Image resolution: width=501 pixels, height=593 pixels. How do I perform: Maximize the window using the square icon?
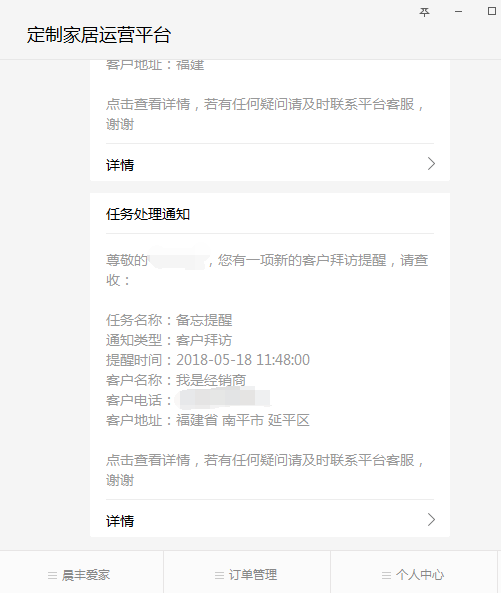pyautogui.click(x=492, y=11)
